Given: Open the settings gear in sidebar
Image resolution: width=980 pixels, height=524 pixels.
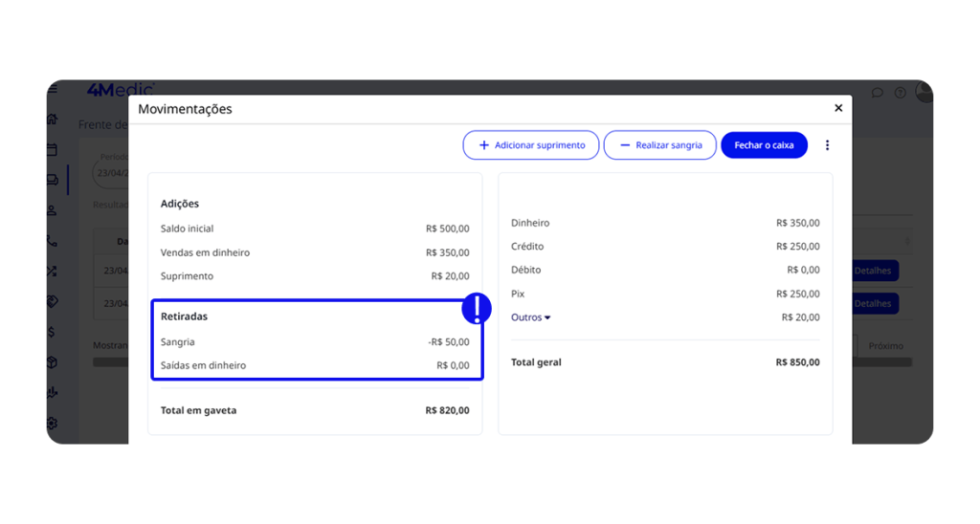Looking at the screenshot, I should point(53,423).
